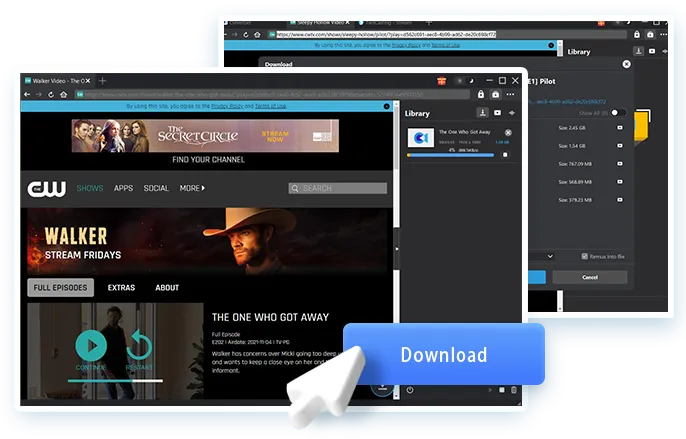This screenshot has height=439, width=686.
Task: Click the episode playback progress bar
Action: point(115,381)
